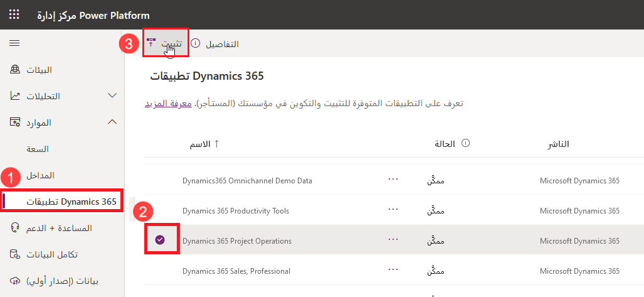Click the التفاصيل info circle icon
The width and height of the screenshot is (644, 297).
point(196,43)
